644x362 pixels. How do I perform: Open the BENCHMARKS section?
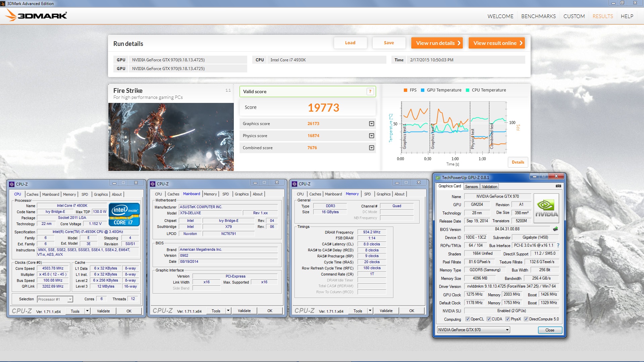tap(538, 16)
